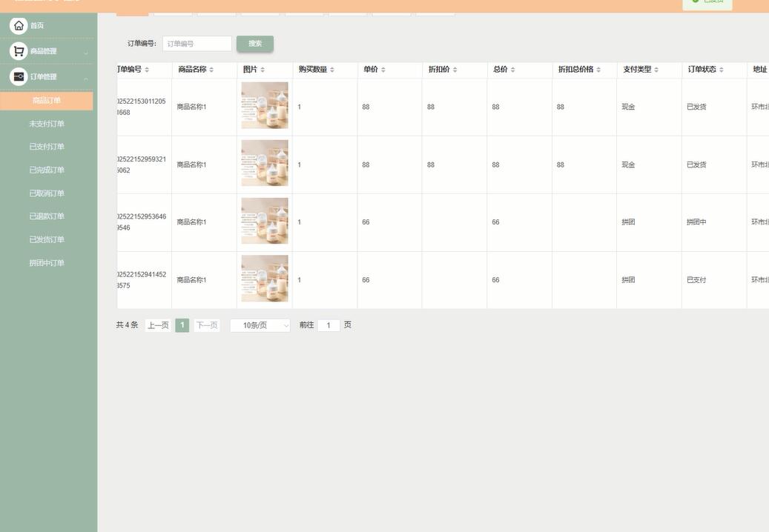The height and width of the screenshot is (532, 769).
Task: Open the product thumbnail in the first order row
Action: pos(265,105)
